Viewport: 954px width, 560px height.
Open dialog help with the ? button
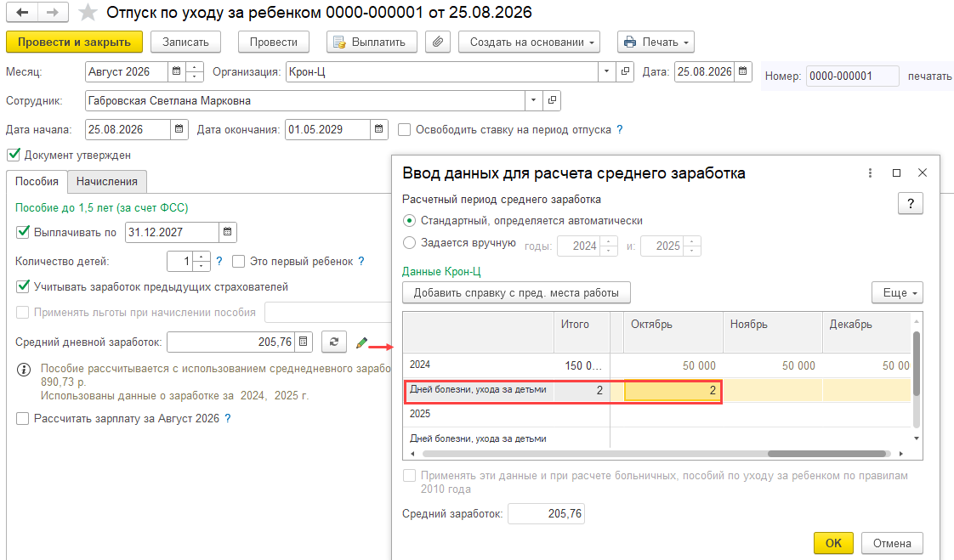click(910, 204)
